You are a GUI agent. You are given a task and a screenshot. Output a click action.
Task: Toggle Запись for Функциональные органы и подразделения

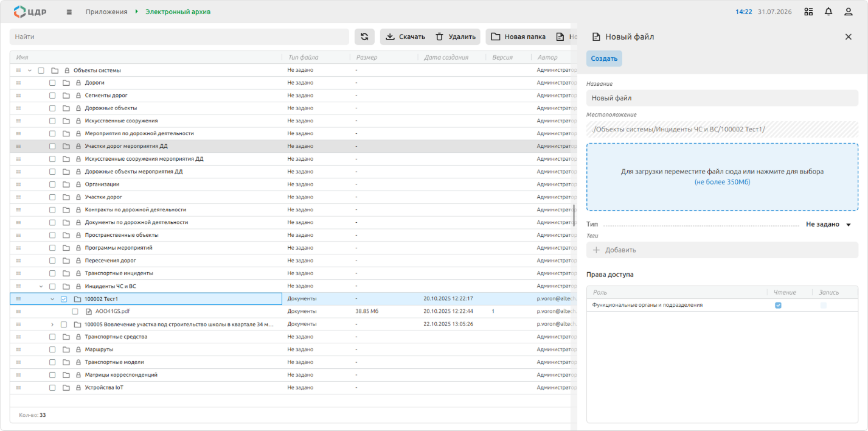point(824,305)
